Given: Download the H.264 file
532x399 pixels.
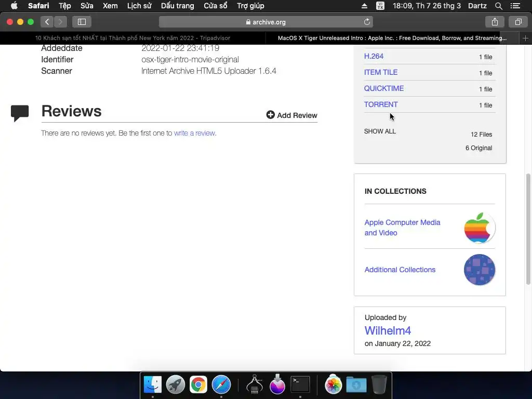Looking at the screenshot, I should coord(374,56).
